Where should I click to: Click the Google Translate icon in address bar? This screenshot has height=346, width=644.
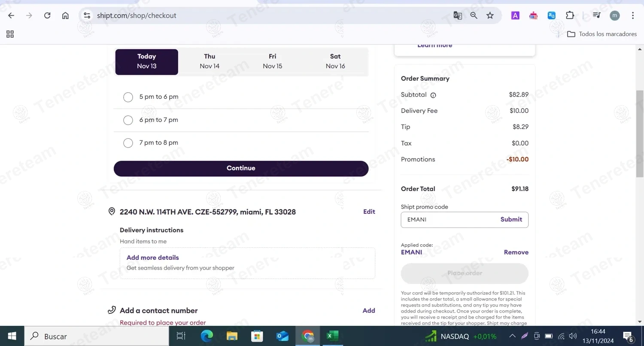click(458, 15)
